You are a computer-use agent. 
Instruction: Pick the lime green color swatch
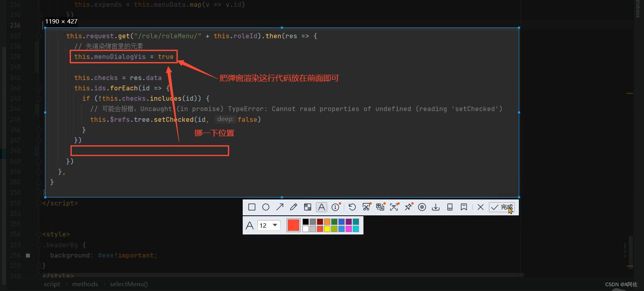(334, 229)
